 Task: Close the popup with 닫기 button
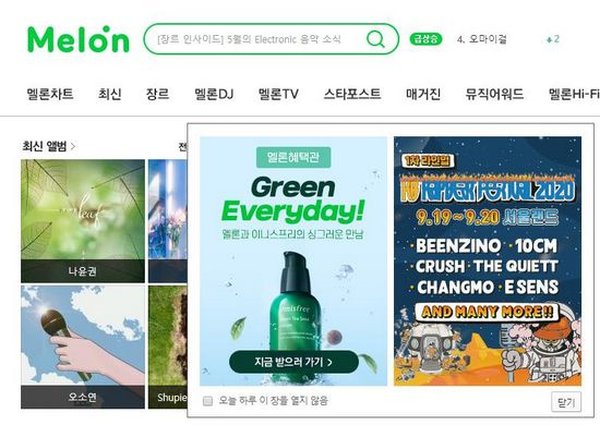[x=566, y=402]
